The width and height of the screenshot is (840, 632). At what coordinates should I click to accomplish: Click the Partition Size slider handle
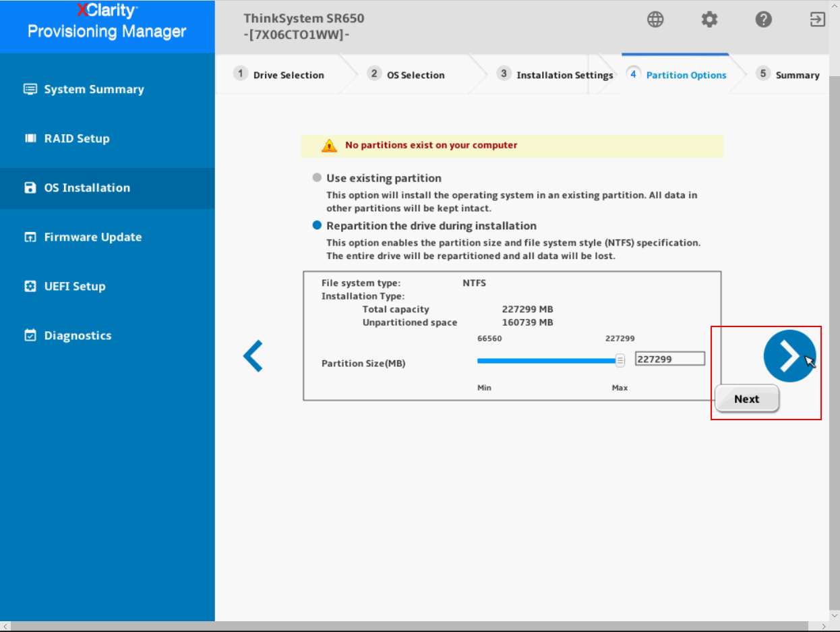[620, 360]
